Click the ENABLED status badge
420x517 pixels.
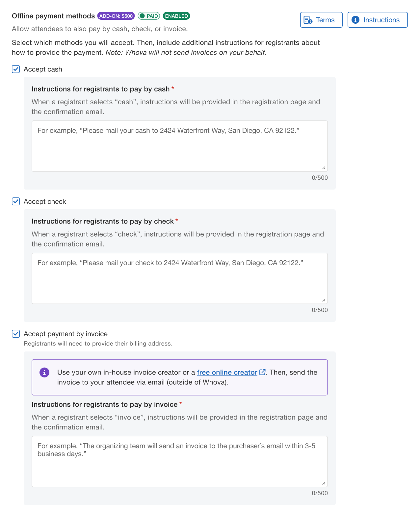(x=176, y=16)
